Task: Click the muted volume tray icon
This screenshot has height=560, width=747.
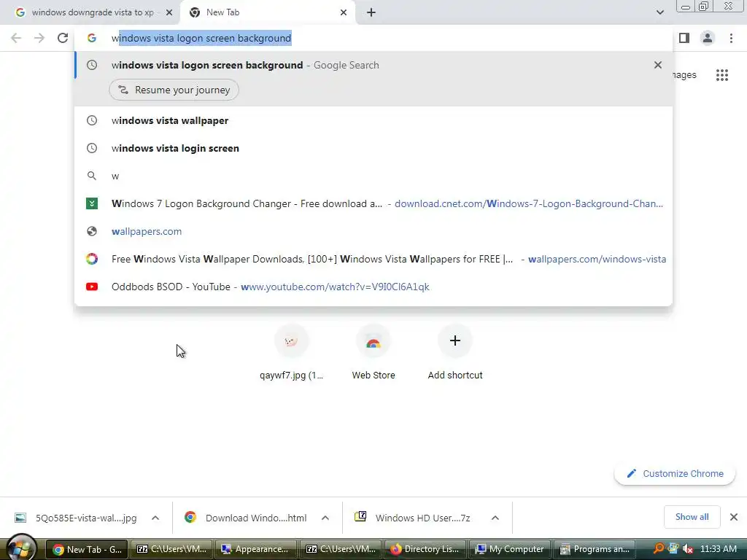Action: (687, 549)
